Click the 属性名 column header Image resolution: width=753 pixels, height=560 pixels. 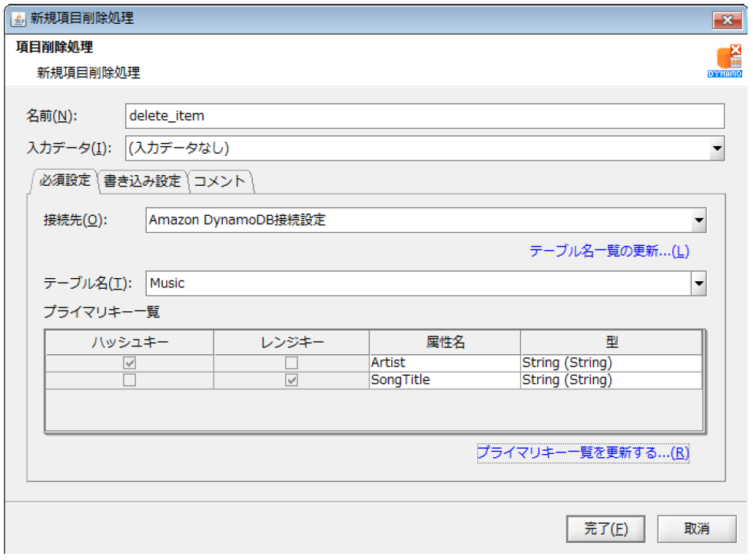click(x=444, y=343)
